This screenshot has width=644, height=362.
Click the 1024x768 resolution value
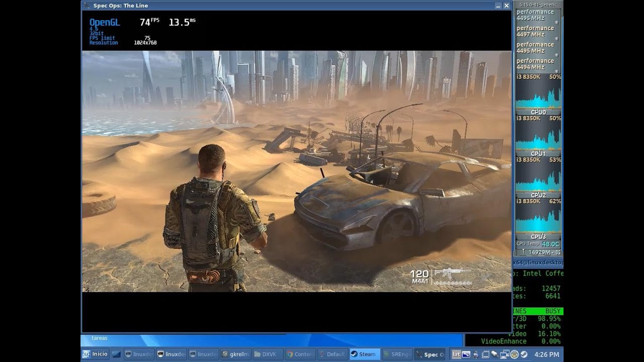pos(145,43)
